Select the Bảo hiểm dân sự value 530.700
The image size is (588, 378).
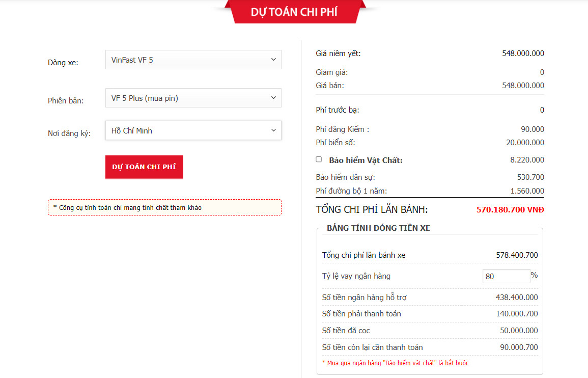(530, 177)
